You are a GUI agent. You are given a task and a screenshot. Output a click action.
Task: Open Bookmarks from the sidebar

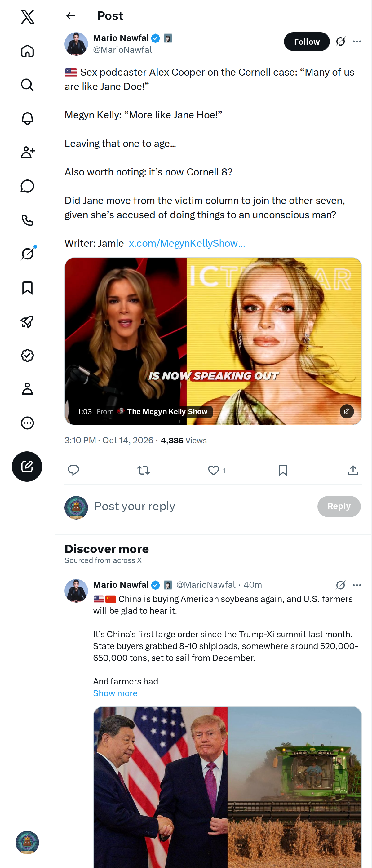click(x=27, y=288)
